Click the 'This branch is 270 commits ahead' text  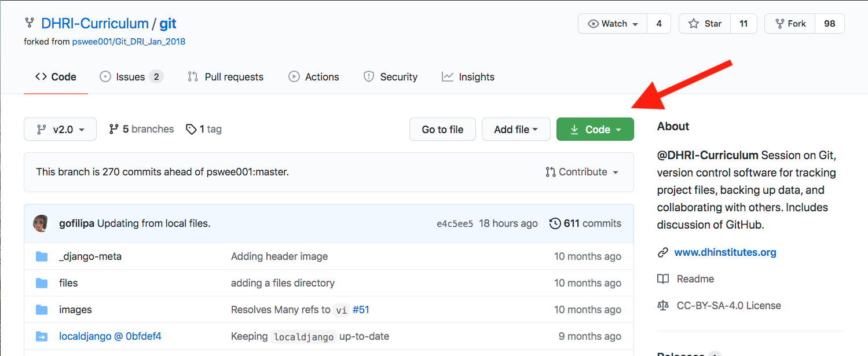pyautogui.click(x=162, y=172)
